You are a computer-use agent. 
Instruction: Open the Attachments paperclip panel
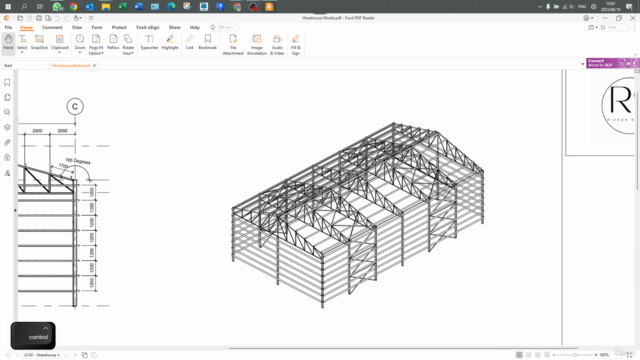7,142
